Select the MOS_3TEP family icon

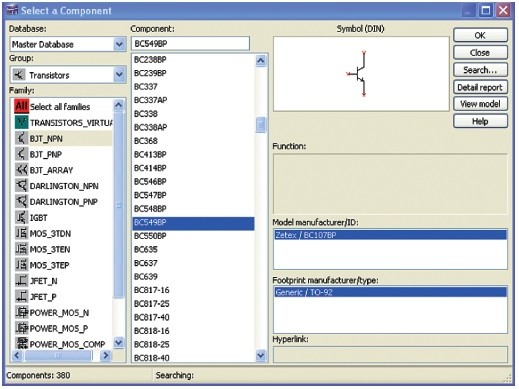[21, 265]
